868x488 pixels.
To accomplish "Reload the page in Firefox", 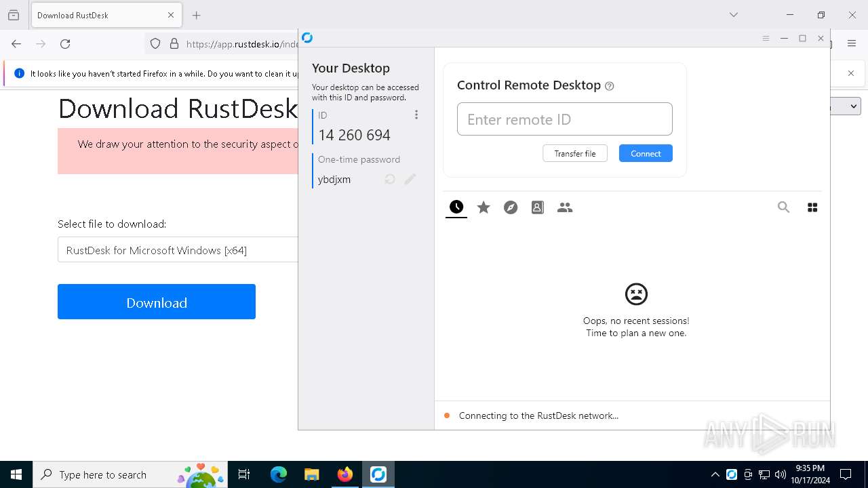I will coord(65,43).
